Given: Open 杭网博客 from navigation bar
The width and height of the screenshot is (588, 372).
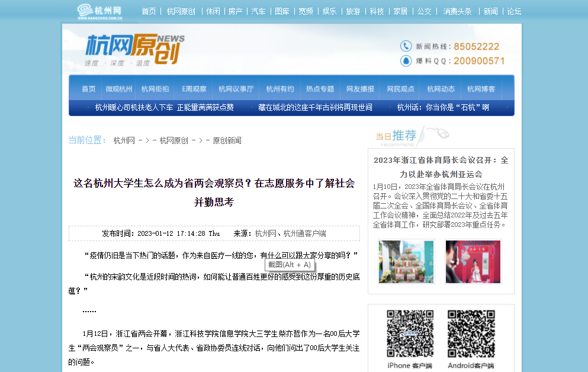Looking at the screenshot, I should tap(481, 89).
